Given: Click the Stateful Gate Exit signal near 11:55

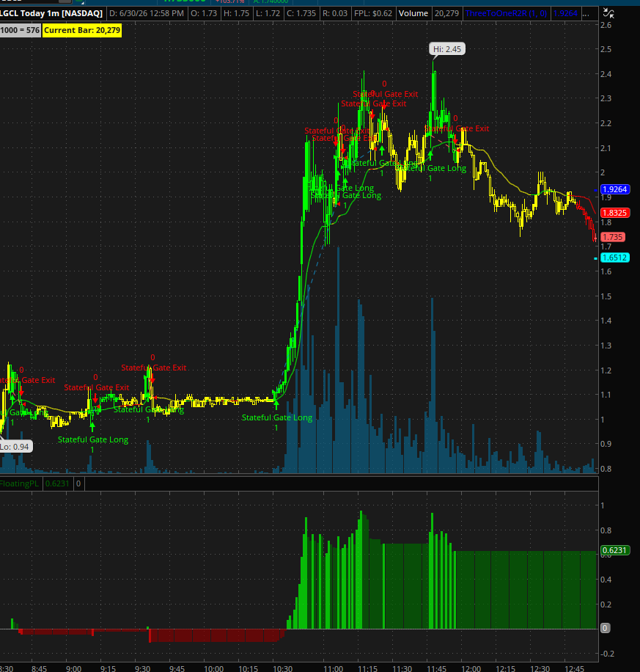Looking at the screenshot, I should pos(457,128).
